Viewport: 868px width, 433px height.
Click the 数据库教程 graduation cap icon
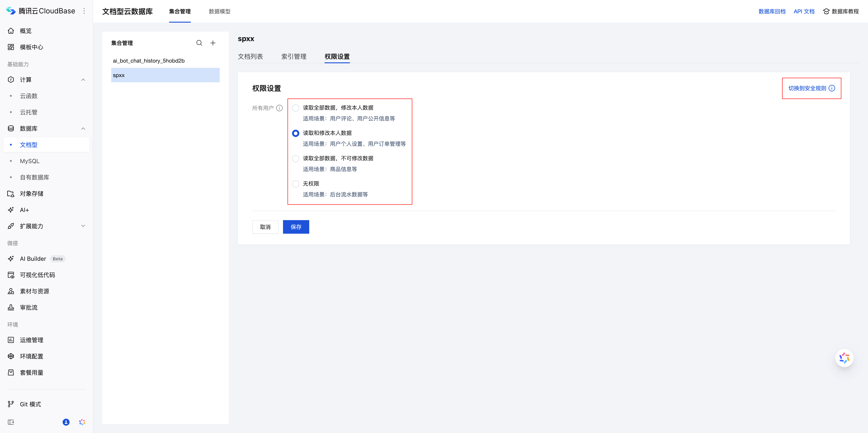pyautogui.click(x=826, y=12)
